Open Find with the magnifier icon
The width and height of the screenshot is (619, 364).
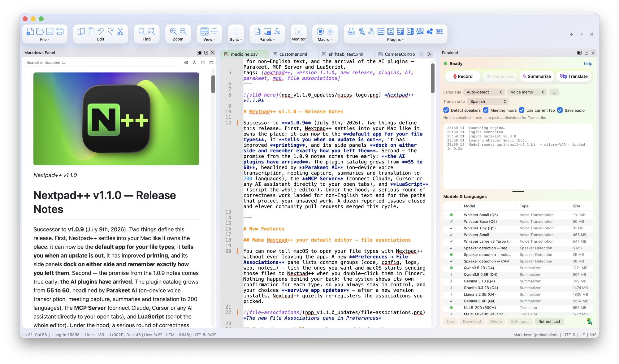[x=142, y=31]
